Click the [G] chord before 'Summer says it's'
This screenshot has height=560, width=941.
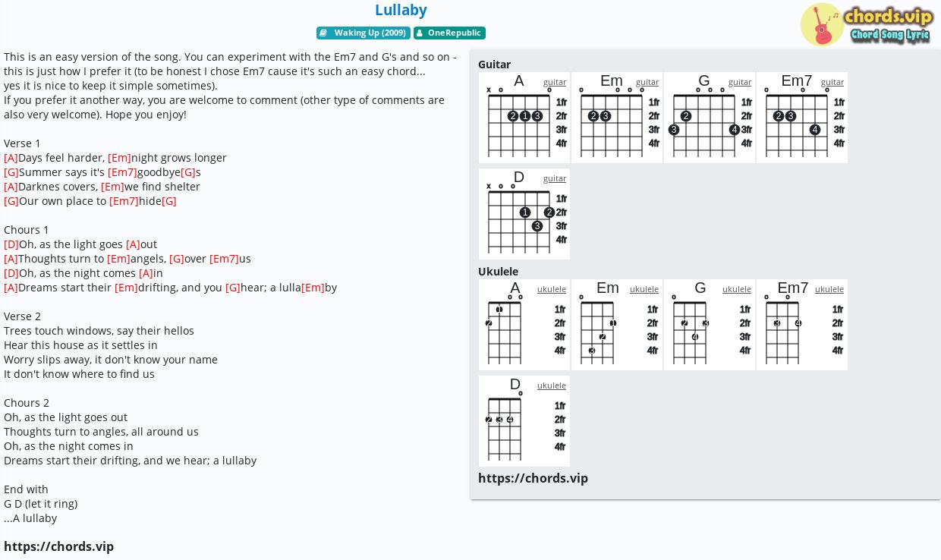coord(11,172)
